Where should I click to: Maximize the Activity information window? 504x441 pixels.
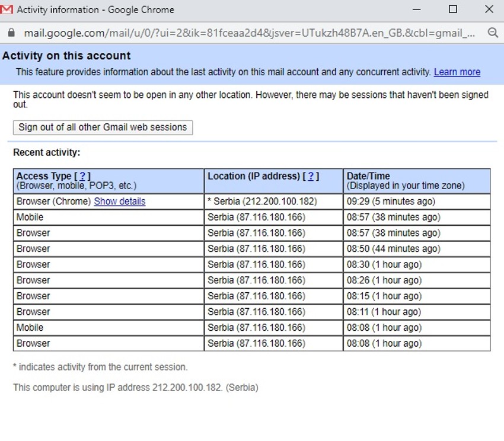tap(453, 9)
